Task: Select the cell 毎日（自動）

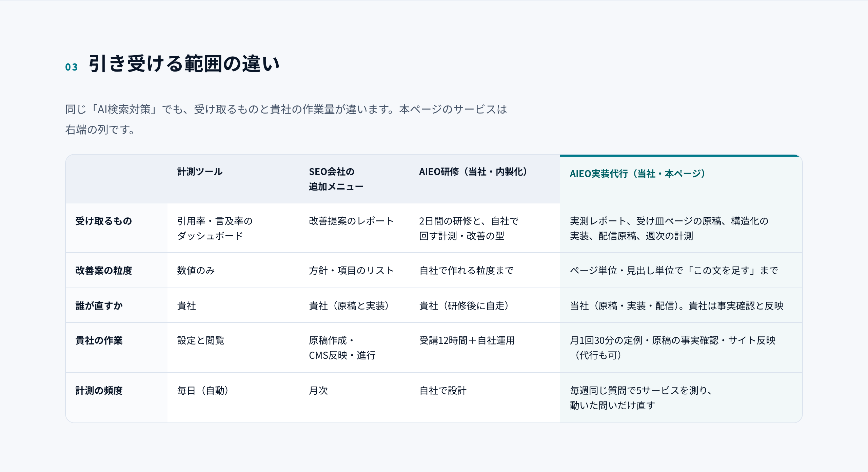Action: tap(203, 391)
